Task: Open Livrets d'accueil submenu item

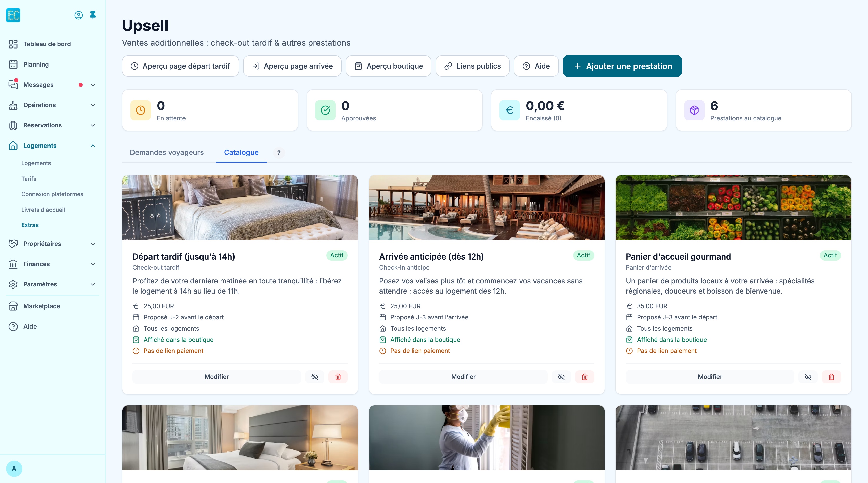Action: coord(43,210)
